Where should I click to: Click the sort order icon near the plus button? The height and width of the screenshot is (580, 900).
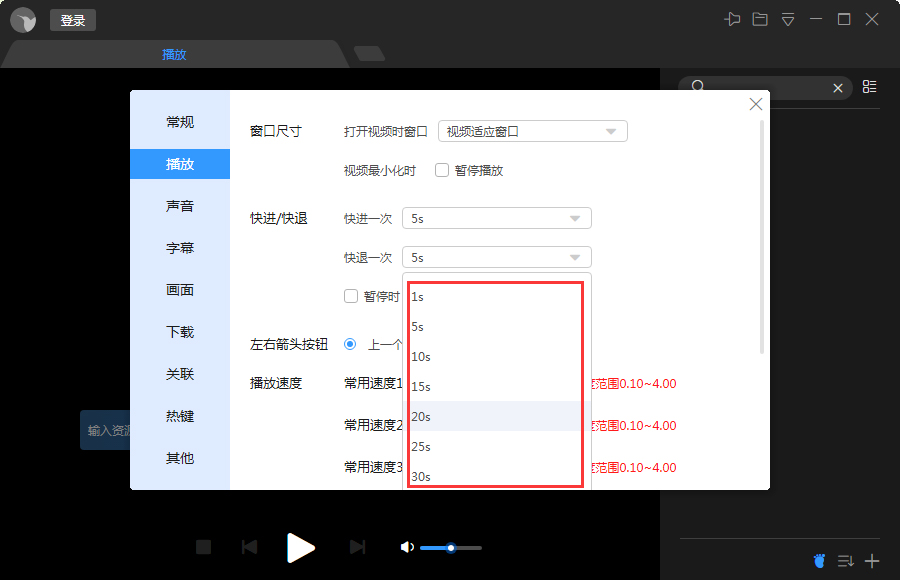845,561
